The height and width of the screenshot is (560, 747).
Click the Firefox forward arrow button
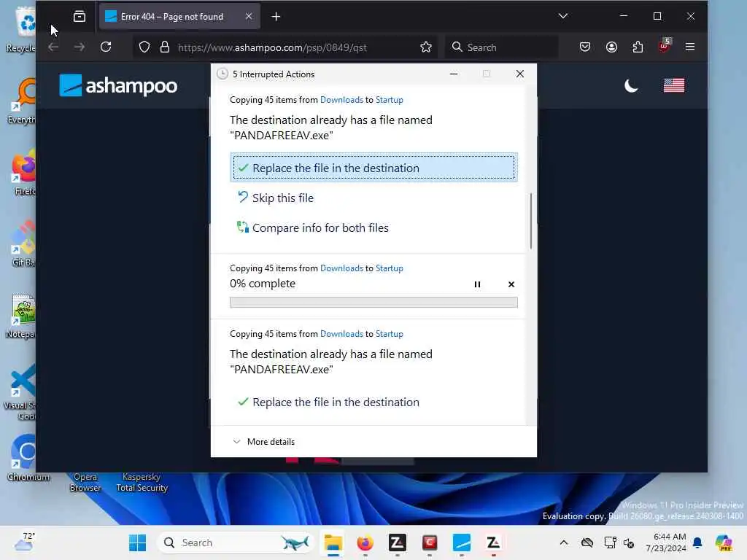[80, 47]
